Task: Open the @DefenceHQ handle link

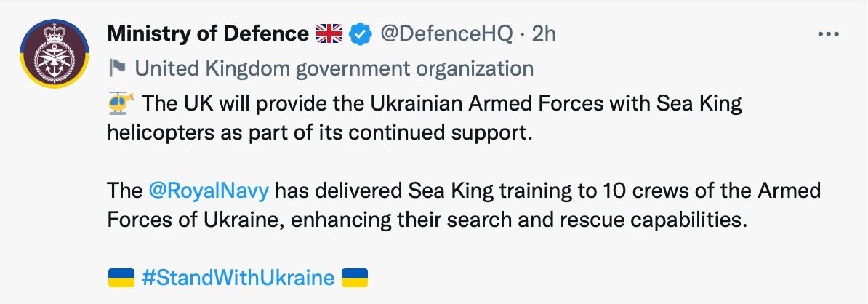Action: pyautogui.click(x=443, y=33)
